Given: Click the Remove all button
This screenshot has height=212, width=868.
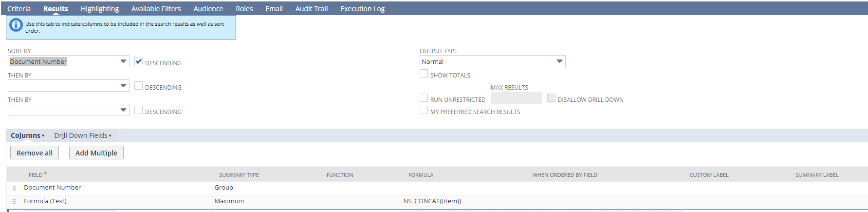Looking at the screenshot, I should pyautogui.click(x=35, y=153).
